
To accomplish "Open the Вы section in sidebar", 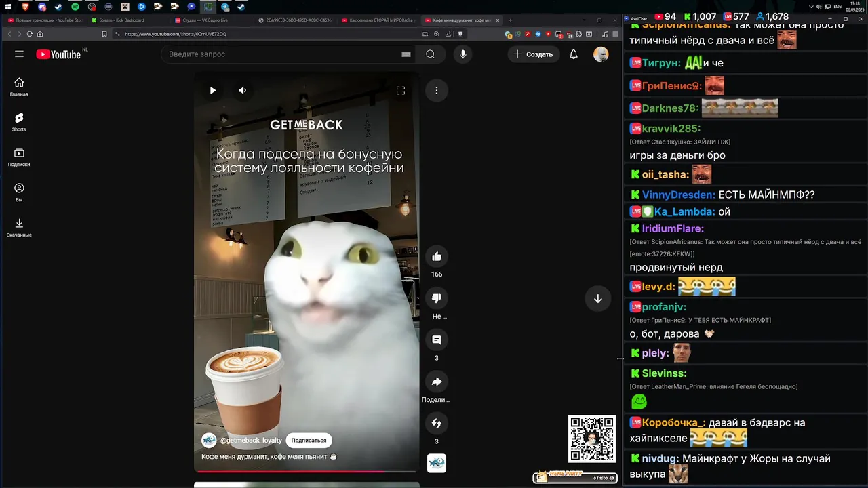I will point(19,192).
